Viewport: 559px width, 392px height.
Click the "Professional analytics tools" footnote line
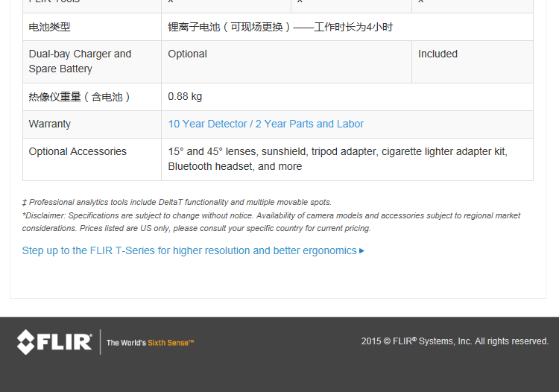[x=177, y=202]
